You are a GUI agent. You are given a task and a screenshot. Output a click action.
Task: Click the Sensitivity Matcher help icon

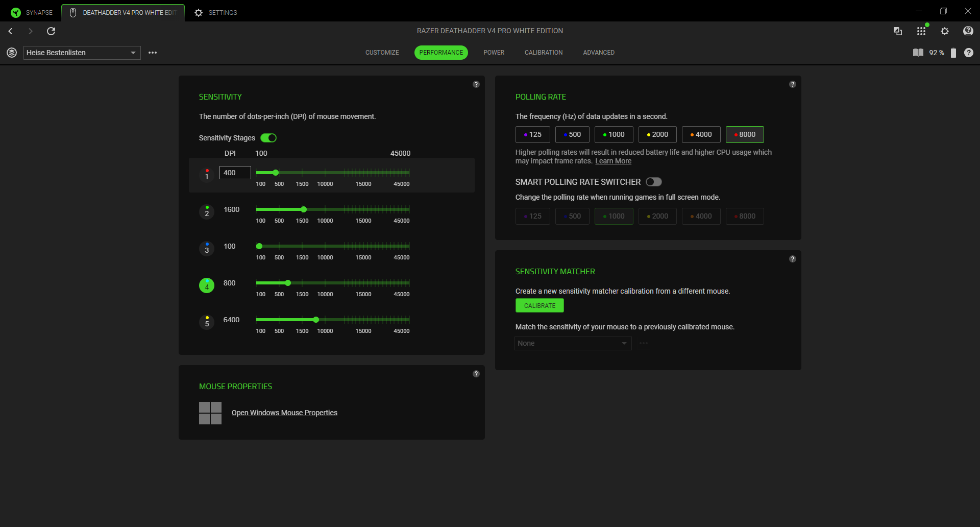click(x=792, y=259)
